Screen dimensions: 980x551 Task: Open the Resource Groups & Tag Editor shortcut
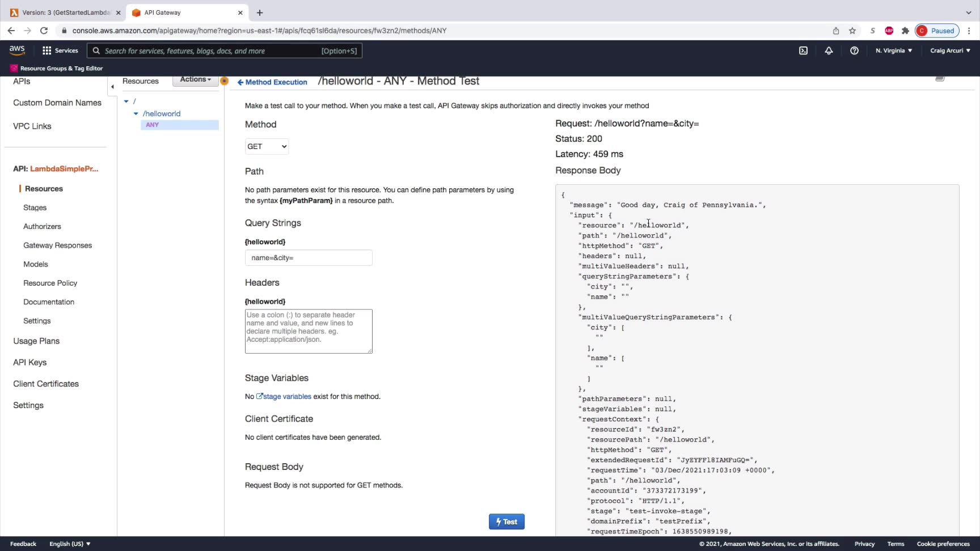click(x=56, y=68)
